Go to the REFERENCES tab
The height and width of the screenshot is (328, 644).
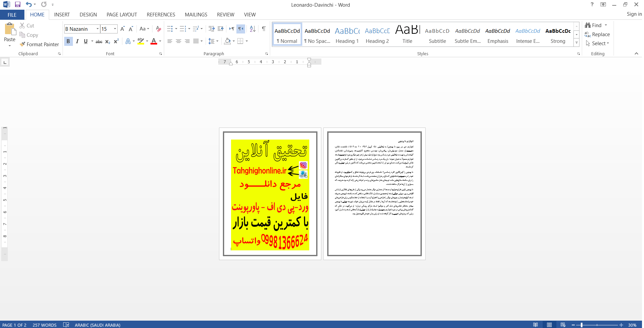[161, 15]
